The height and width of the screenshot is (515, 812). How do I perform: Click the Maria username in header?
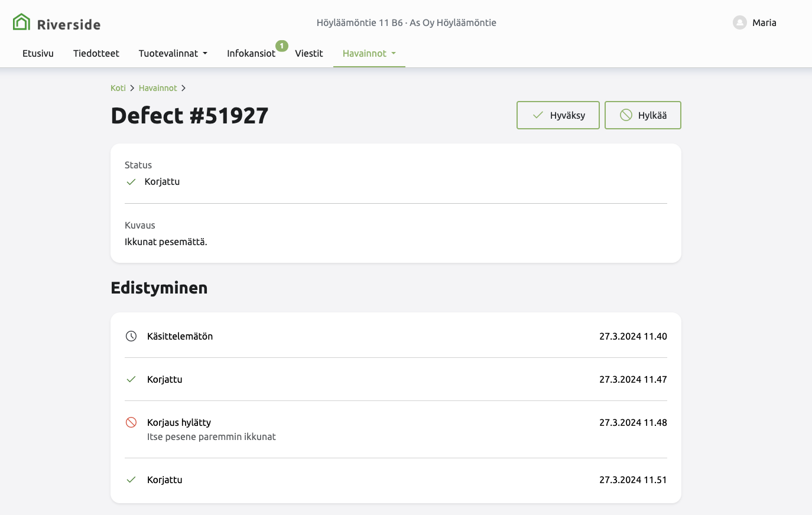pyautogui.click(x=764, y=22)
